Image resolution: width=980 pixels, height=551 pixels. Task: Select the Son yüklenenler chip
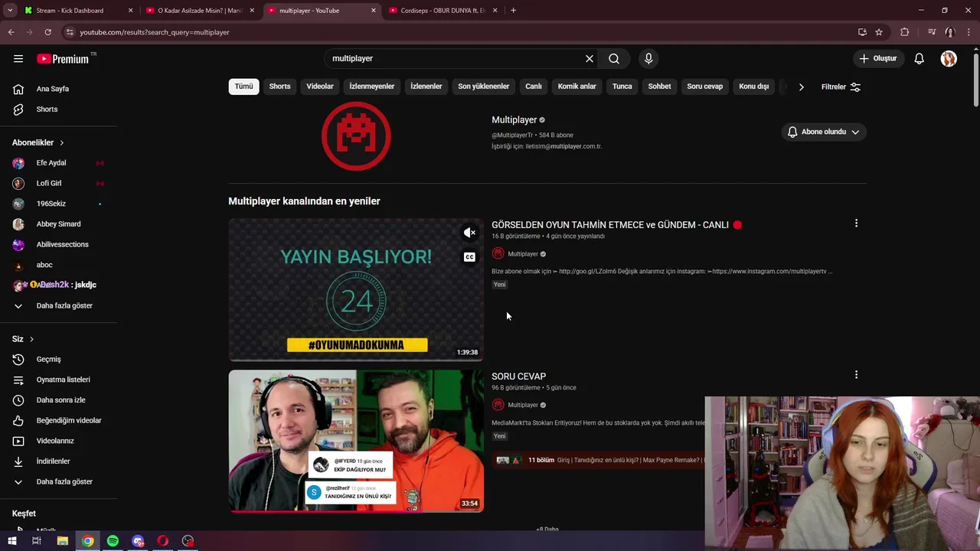tap(484, 86)
